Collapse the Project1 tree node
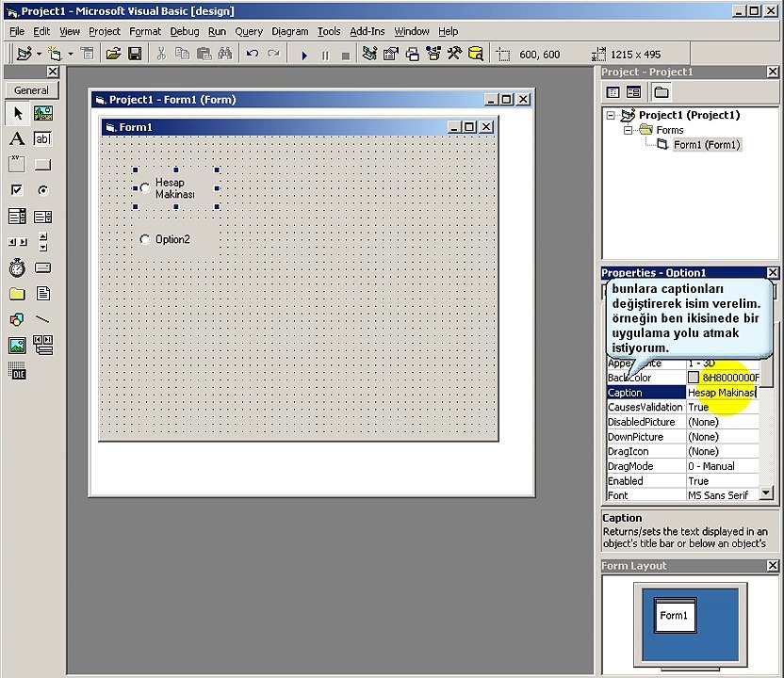784x678 pixels. [611, 116]
